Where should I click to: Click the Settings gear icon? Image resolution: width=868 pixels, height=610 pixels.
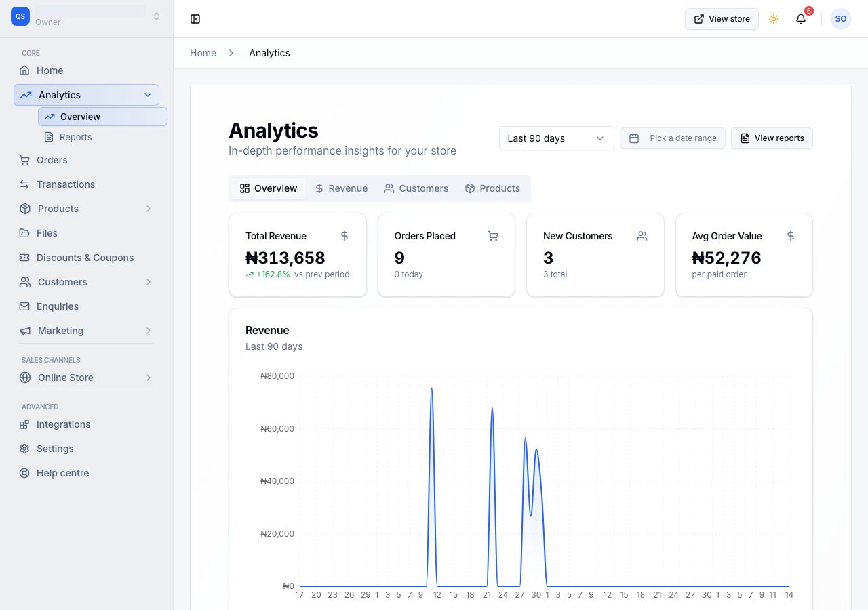point(24,449)
